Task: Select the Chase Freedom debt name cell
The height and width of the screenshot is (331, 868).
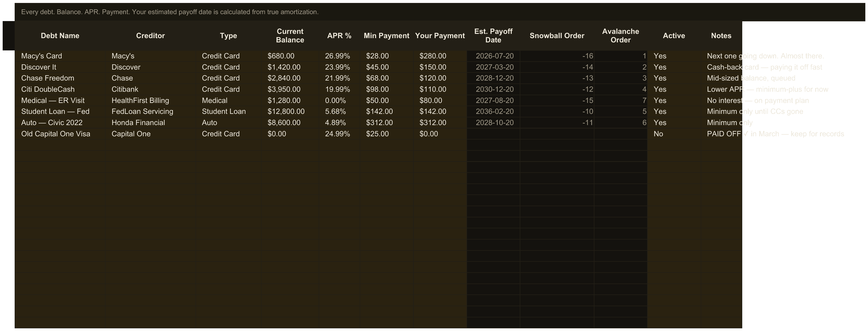Action: pos(60,78)
